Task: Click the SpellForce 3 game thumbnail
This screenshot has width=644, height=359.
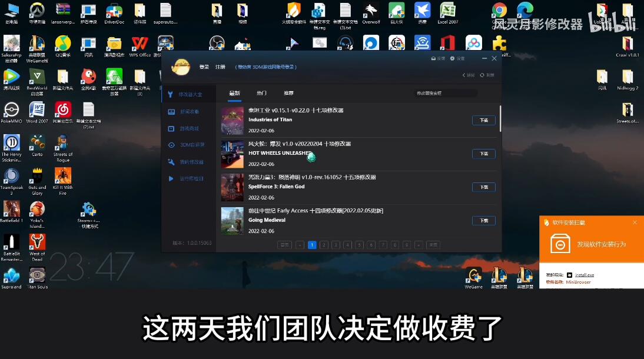Action: click(232, 187)
